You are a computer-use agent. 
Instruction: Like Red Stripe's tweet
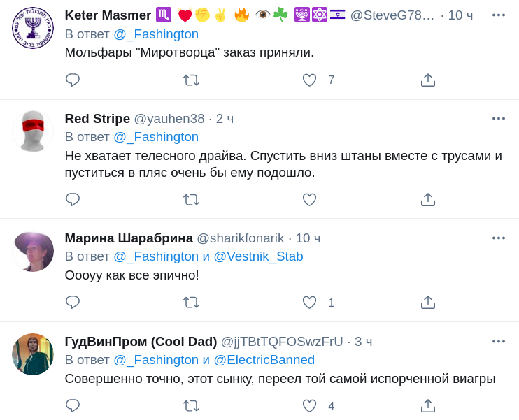[x=309, y=200]
